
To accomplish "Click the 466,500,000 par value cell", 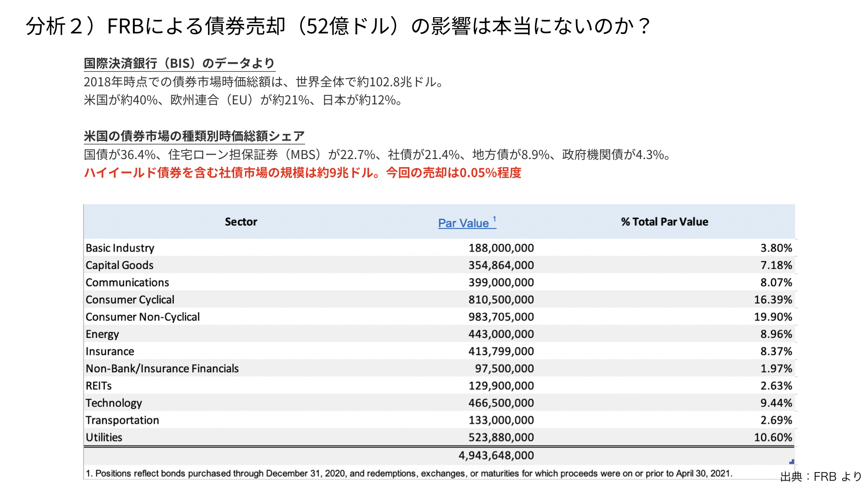I will pyautogui.click(x=501, y=403).
